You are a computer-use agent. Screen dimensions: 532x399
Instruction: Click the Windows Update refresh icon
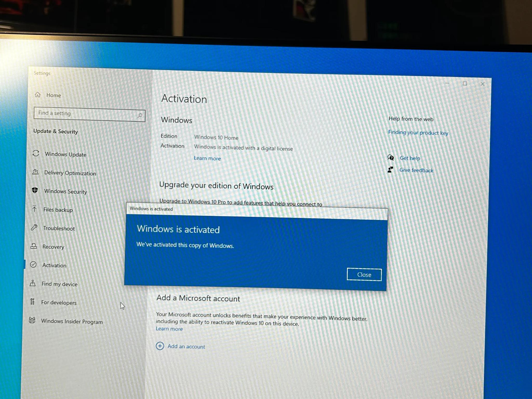(x=36, y=153)
